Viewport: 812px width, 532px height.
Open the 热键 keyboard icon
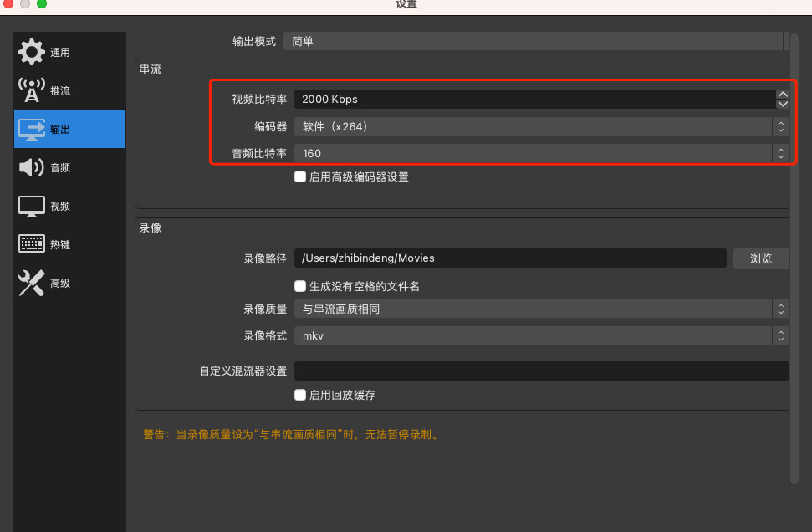pos(32,244)
